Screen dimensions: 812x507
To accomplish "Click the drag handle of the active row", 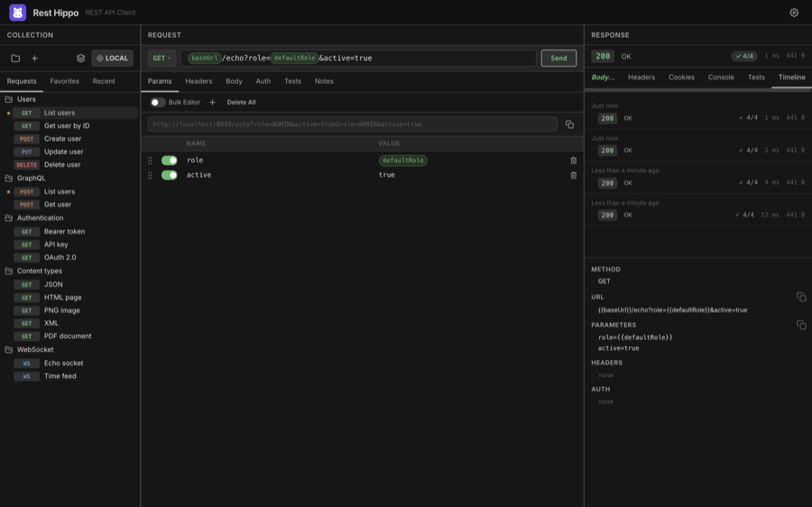I will [150, 175].
